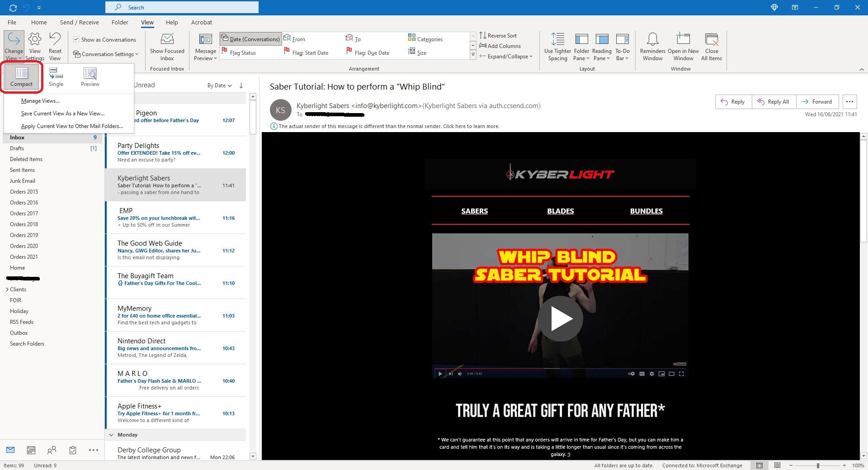The width and height of the screenshot is (868, 470).
Task: Open the Help tab
Action: (172, 22)
